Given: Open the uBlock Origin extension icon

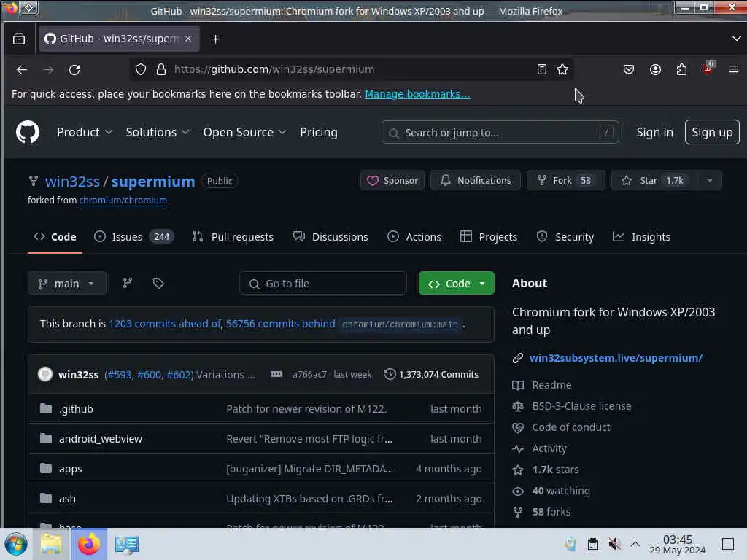Looking at the screenshot, I should click(x=708, y=69).
